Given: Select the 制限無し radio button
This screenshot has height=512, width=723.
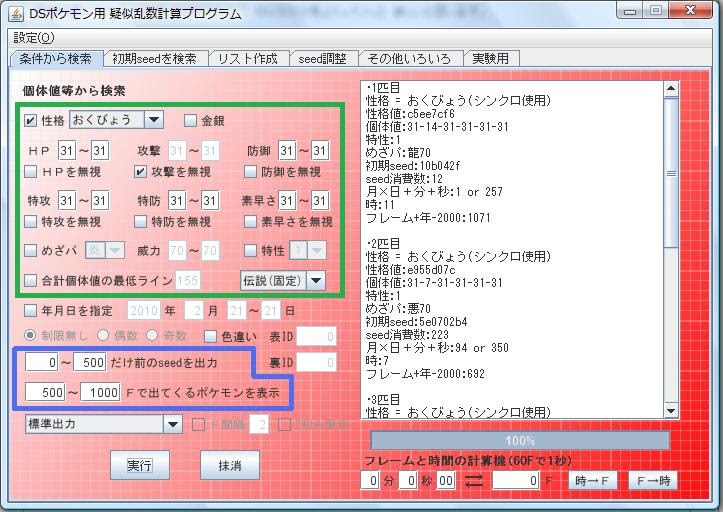Looking at the screenshot, I should coord(30,335).
